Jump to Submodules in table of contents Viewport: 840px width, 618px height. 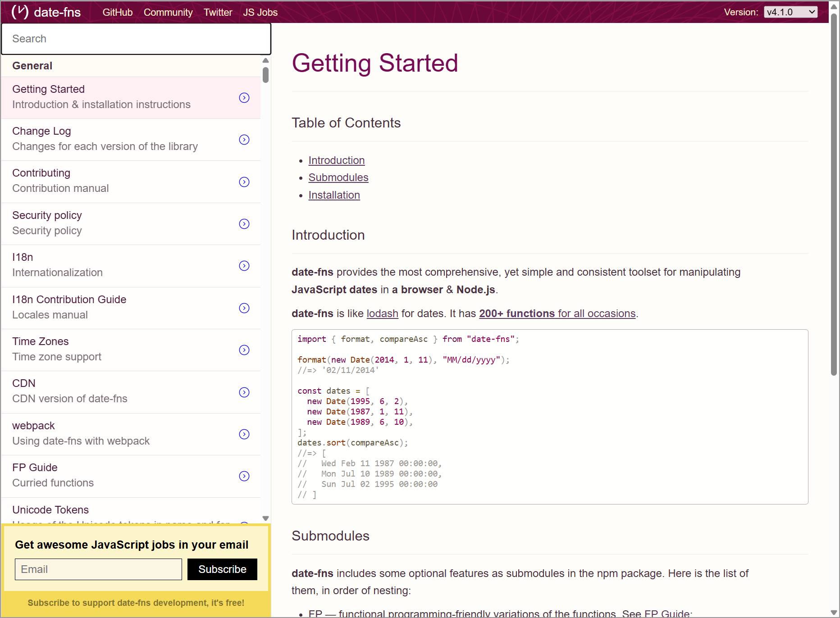[338, 177]
